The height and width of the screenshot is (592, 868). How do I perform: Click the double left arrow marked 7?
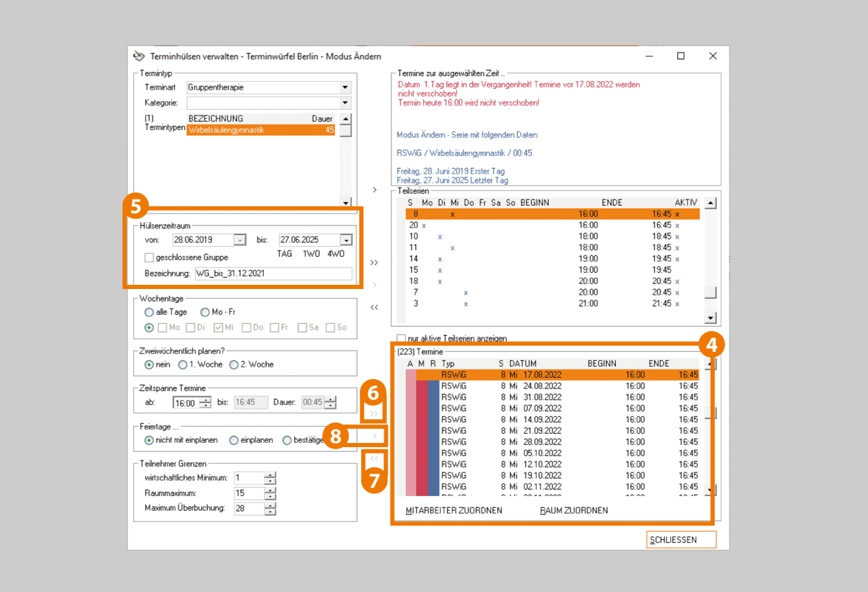pos(374,459)
